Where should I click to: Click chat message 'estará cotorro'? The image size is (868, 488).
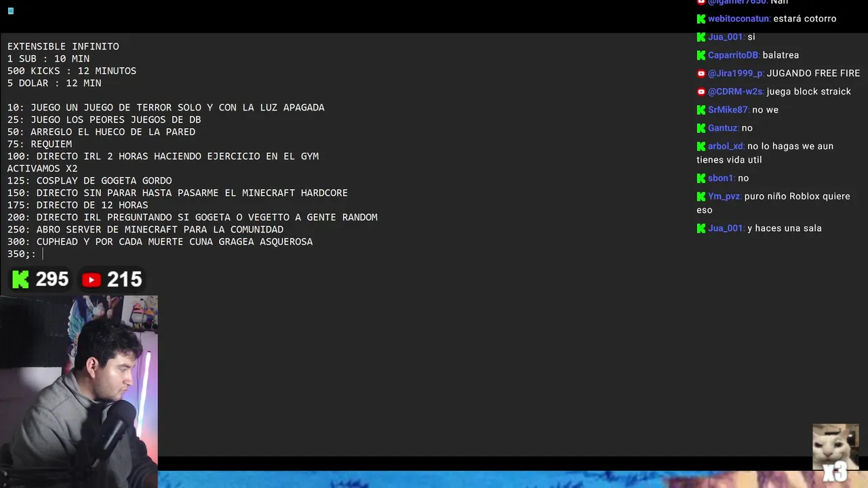click(805, 19)
